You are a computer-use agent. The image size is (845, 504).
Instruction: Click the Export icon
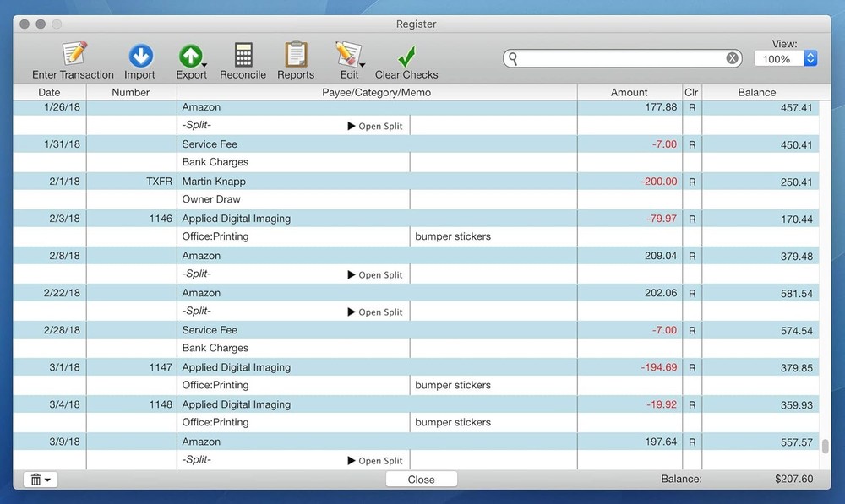[191, 52]
